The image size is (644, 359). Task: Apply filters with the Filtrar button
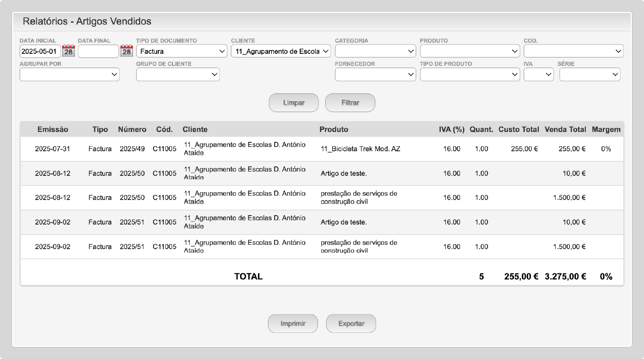(x=350, y=103)
